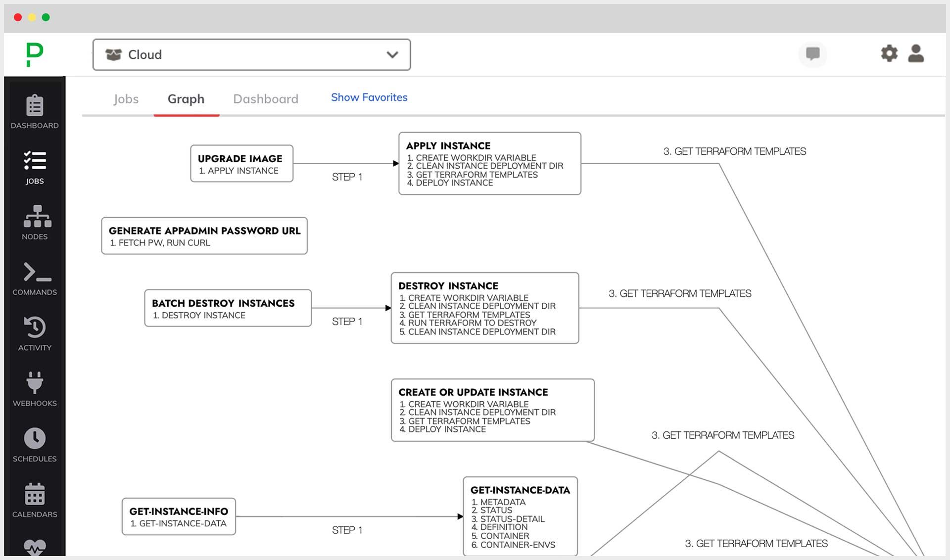The height and width of the screenshot is (560, 950).
Task: Open the Webhooks plug icon
Action: tap(35, 383)
